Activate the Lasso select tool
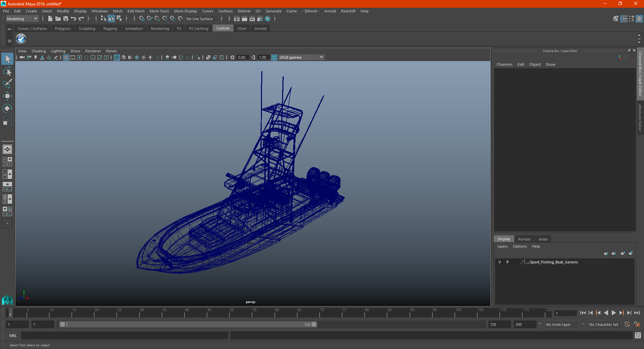Image resolution: width=644 pixels, height=349 pixels. coord(7,71)
